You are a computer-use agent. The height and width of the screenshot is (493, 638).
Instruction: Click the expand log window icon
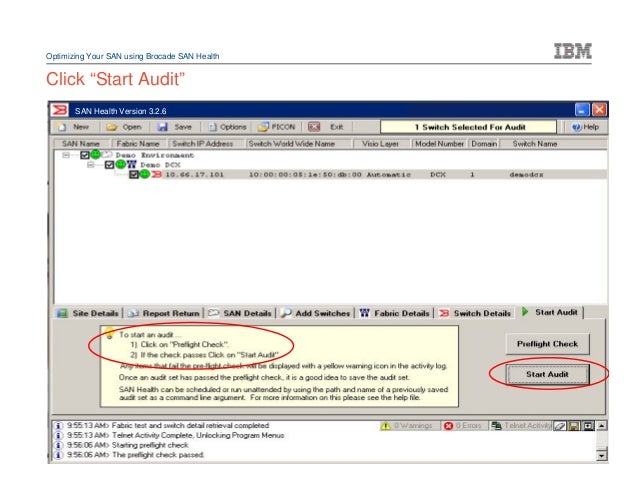(588, 426)
